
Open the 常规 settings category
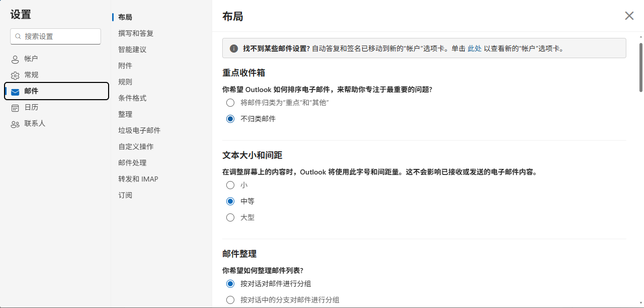[57, 75]
